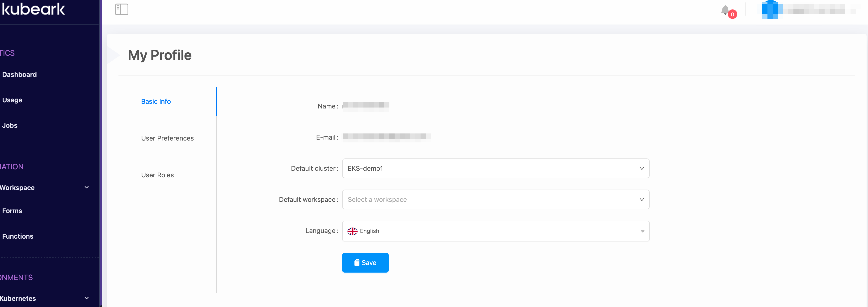Select the Basic Info tab
Viewport: 868px width, 307px height.
click(156, 101)
